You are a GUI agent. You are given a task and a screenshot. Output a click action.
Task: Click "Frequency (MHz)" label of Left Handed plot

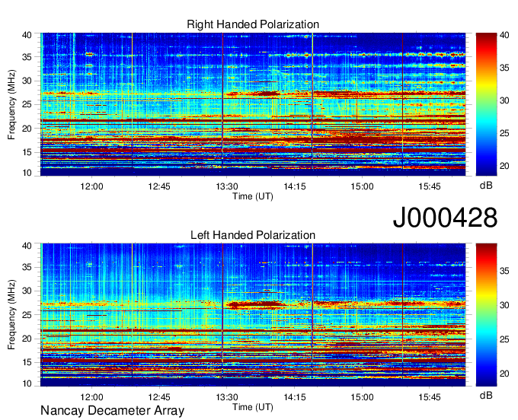point(11,315)
